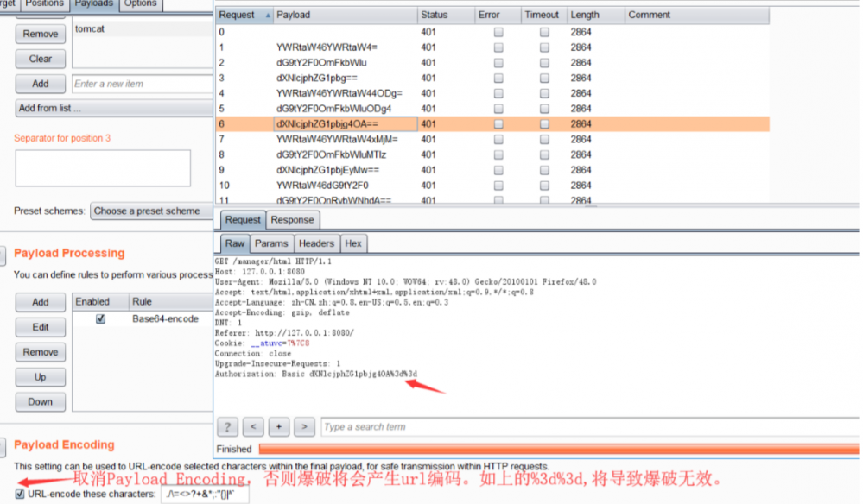Switch to the Options tab

140,3
